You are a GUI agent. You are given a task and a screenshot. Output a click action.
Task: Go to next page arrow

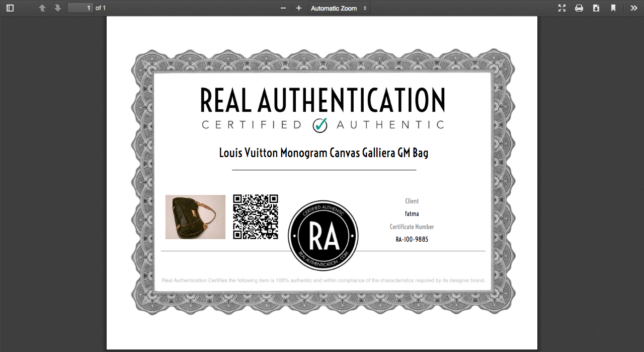pyautogui.click(x=58, y=8)
